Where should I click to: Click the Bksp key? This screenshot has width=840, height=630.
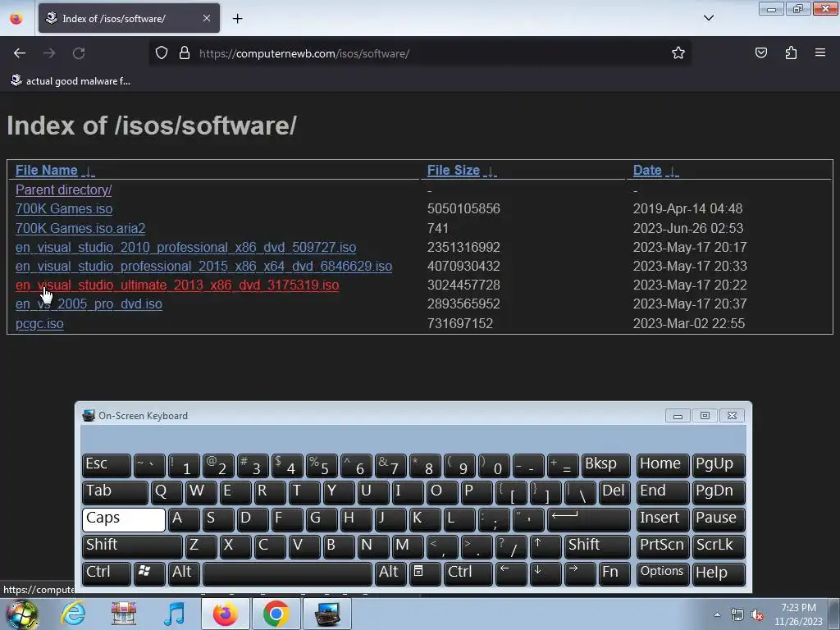coord(606,466)
